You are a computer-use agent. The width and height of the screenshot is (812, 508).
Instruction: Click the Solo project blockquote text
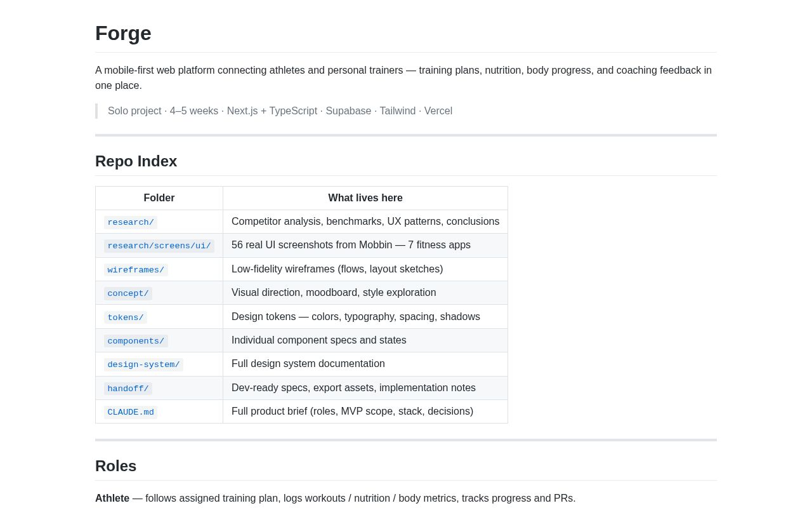tap(280, 111)
